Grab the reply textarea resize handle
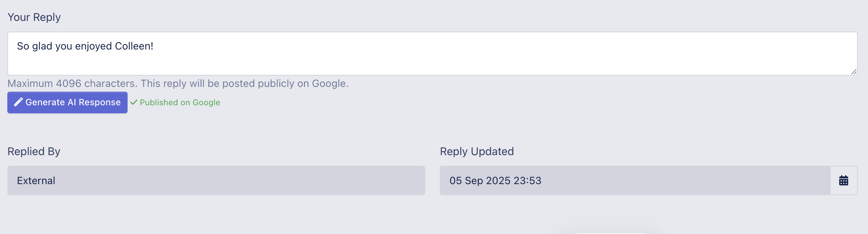The height and width of the screenshot is (234, 868). [x=854, y=72]
